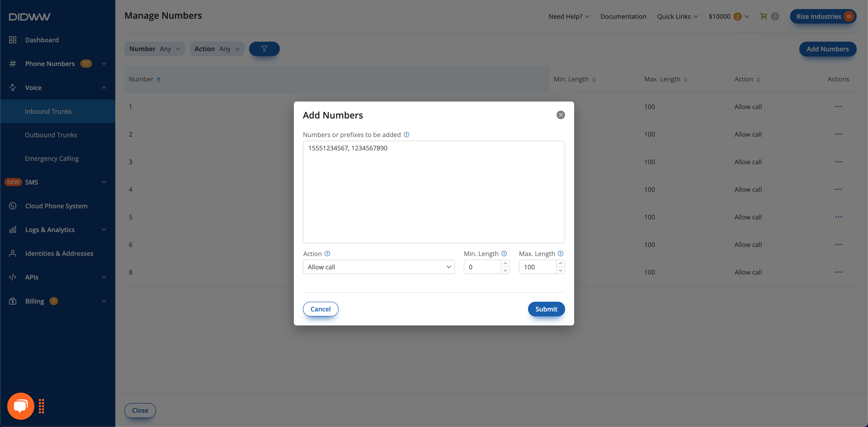Open the Allow call action dropdown
This screenshot has width=868, height=427.
pos(378,267)
